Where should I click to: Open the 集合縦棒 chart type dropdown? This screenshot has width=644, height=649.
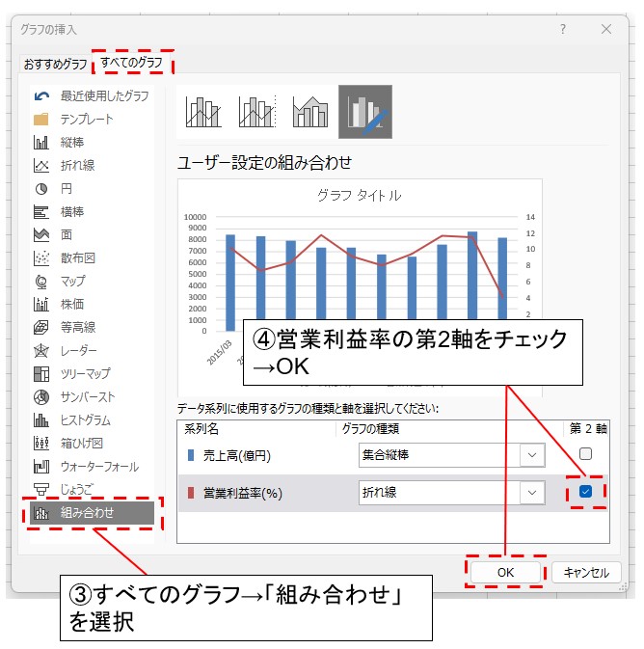532,454
